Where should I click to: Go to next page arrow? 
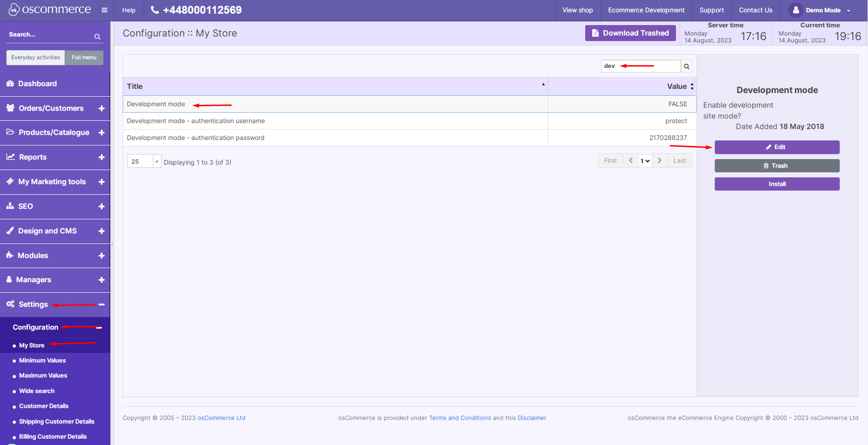[660, 160]
